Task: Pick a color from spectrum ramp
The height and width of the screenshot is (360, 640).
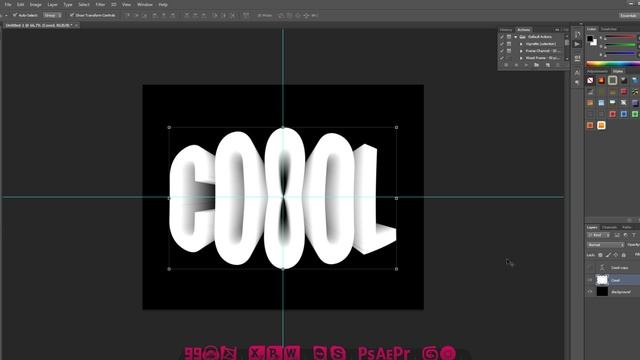Action: coord(613,64)
